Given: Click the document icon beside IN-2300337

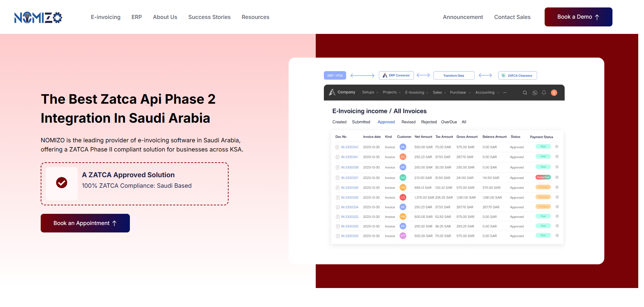Looking at the screenshot, I should tap(337, 178).
